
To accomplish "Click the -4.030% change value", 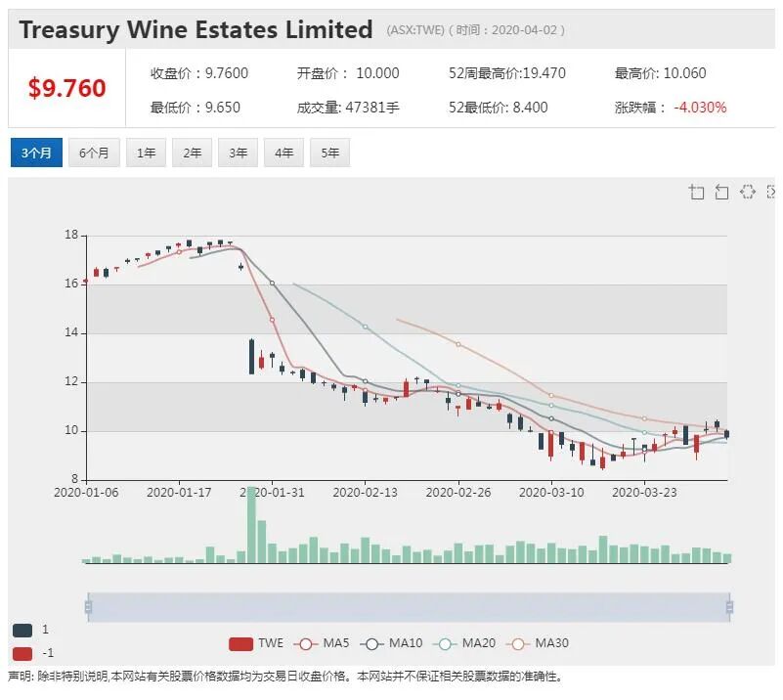I will coord(700,108).
